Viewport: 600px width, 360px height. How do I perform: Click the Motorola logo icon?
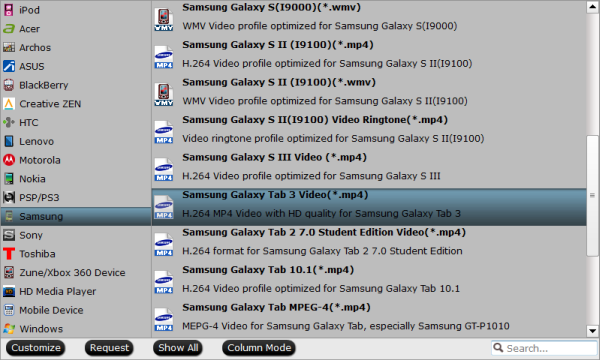(9, 160)
